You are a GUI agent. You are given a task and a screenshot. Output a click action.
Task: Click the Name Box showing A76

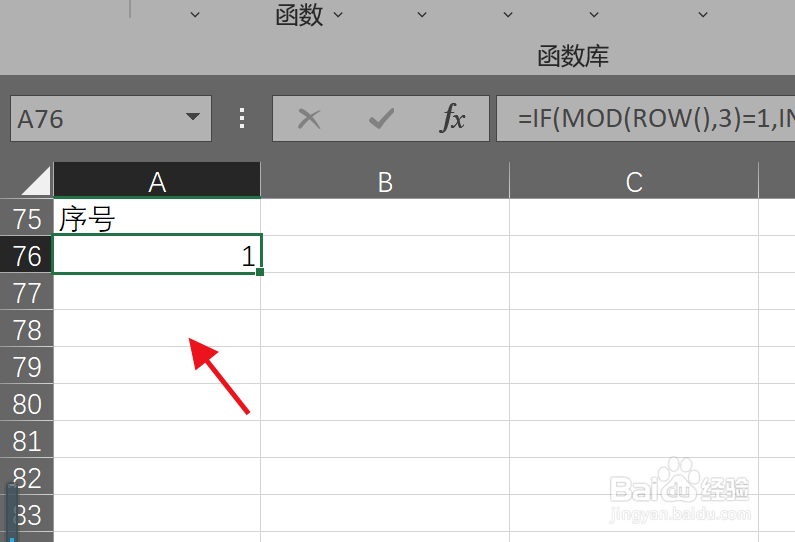[111, 119]
